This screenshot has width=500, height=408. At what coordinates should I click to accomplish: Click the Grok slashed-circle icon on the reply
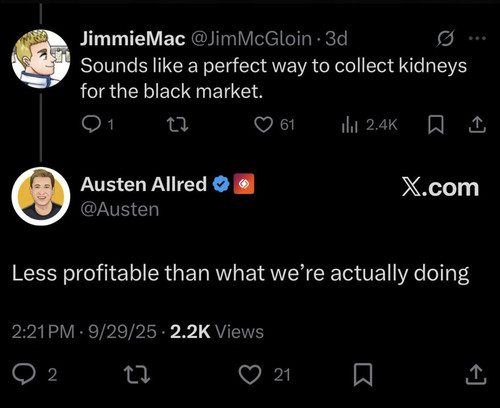pos(446,39)
